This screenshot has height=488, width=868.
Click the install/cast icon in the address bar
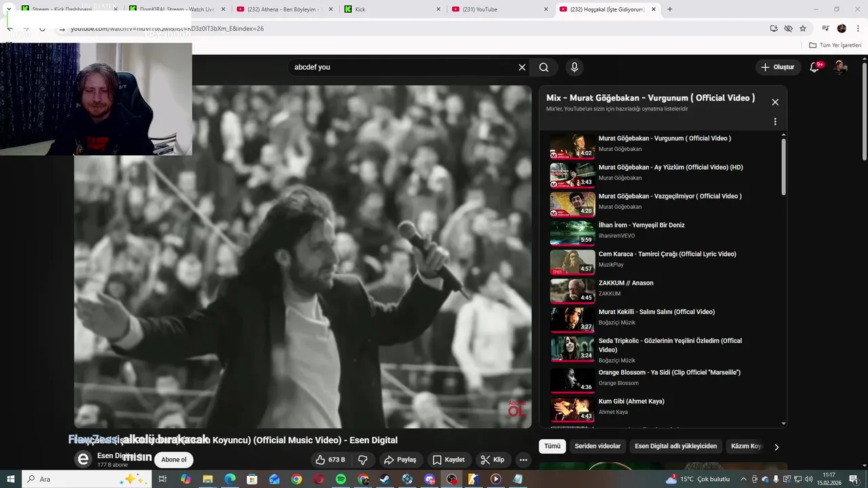tap(774, 28)
